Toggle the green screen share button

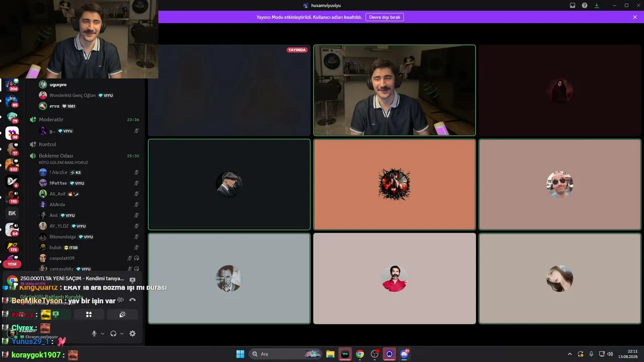pos(55,314)
